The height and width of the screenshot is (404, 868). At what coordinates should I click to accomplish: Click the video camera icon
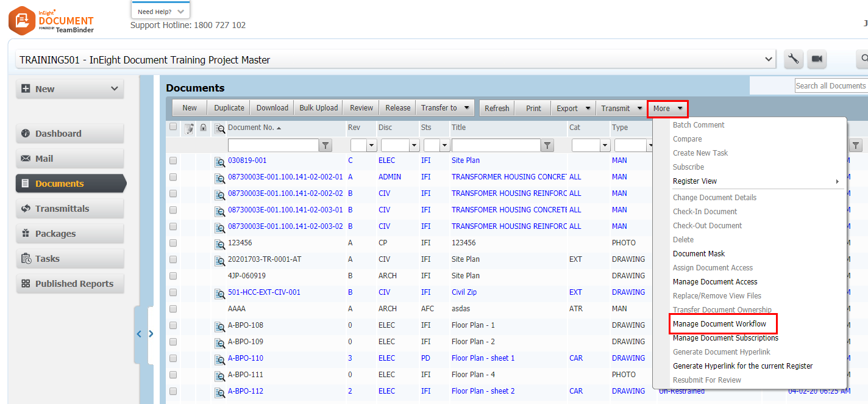tap(817, 59)
